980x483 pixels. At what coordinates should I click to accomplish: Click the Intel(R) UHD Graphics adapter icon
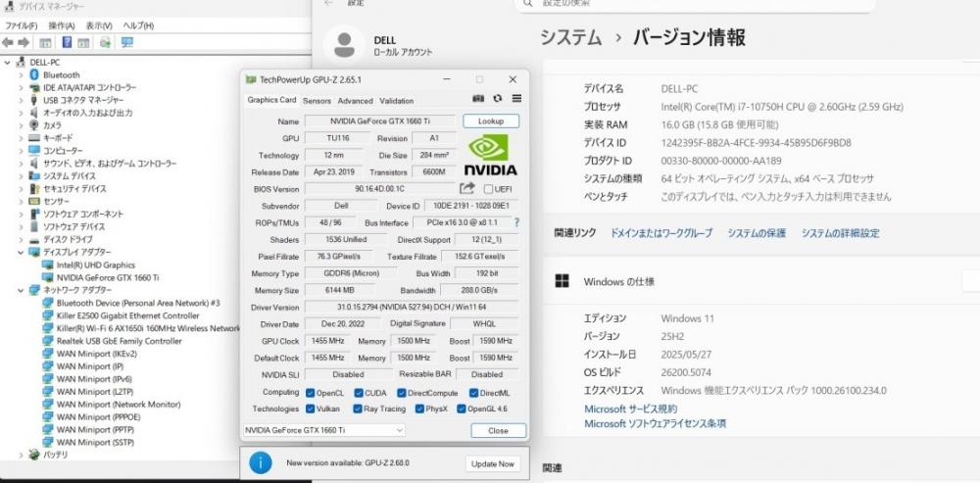coord(47,265)
